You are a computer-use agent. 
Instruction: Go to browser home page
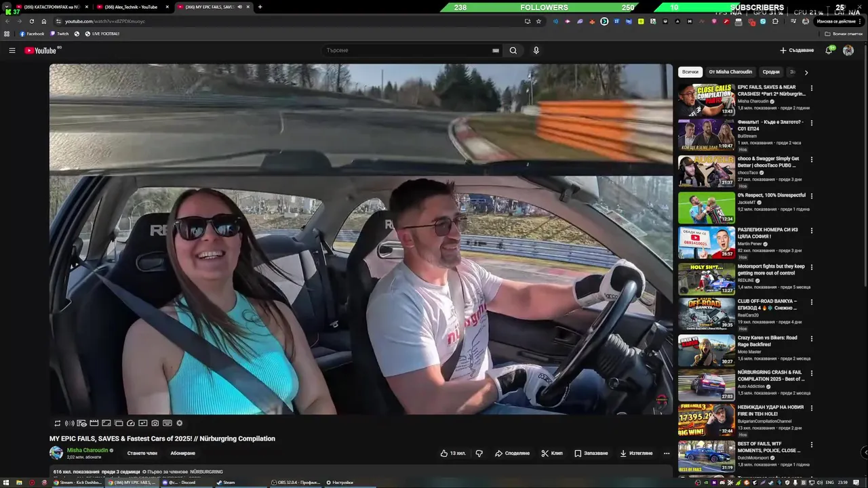(x=44, y=21)
